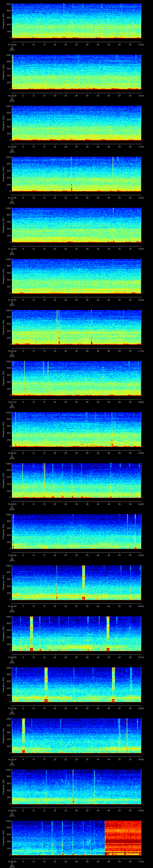Click the 19:15:00 start time label
The width and height of the screenshot is (153, 868).
point(12,96)
